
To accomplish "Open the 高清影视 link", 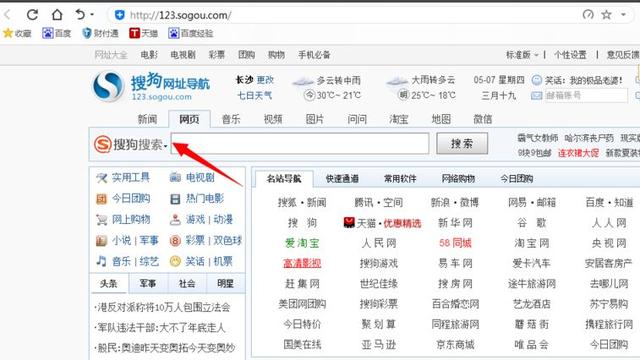I will point(302,264).
